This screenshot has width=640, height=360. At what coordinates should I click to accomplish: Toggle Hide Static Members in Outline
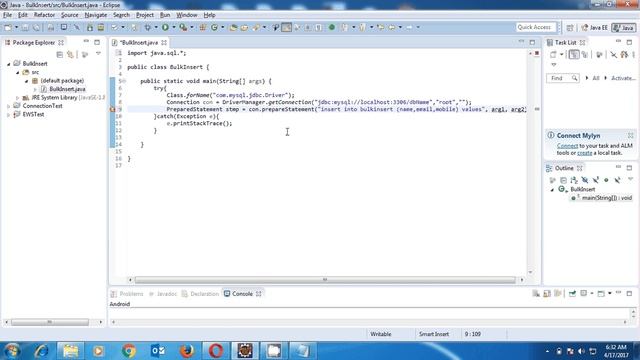[x=596, y=180]
